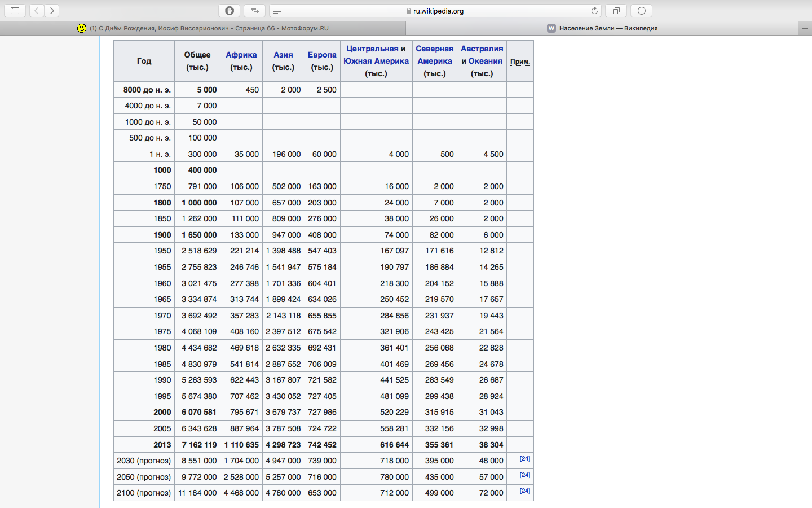Viewport: 812px width, 508px height.
Task: Open the Азия column header link
Action: pos(283,55)
